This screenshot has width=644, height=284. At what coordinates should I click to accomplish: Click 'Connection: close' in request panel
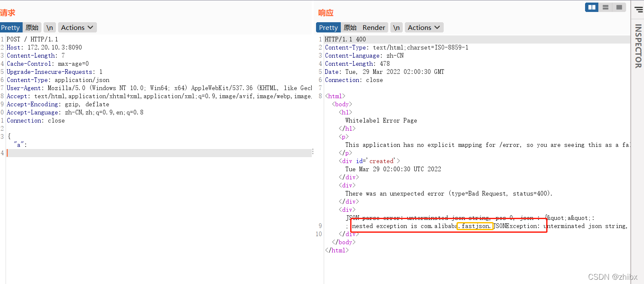pyautogui.click(x=36, y=120)
